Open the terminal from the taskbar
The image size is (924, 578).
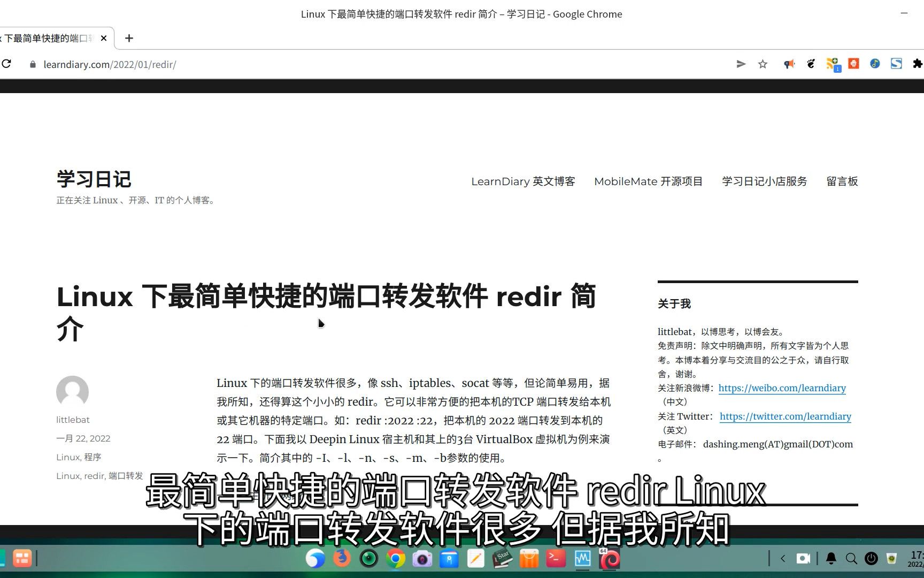click(556, 559)
